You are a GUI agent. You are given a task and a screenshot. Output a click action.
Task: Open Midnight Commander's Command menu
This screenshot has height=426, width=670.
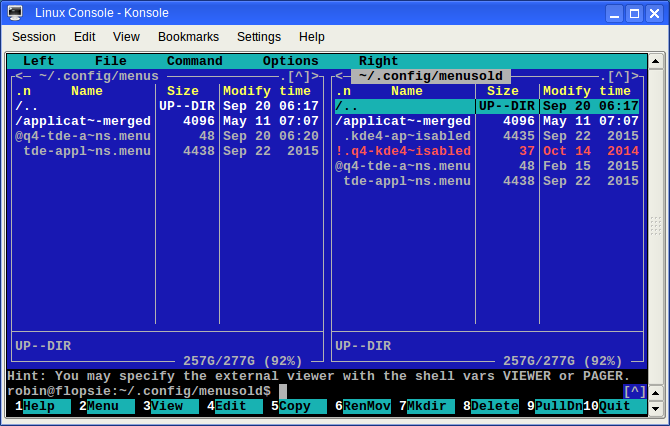coord(194,61)
